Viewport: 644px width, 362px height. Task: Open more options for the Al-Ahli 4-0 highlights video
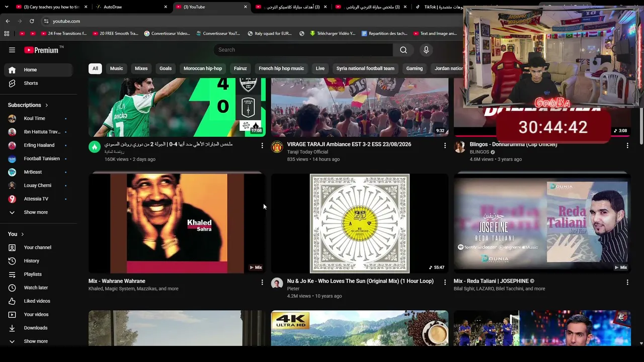point(262,146)
